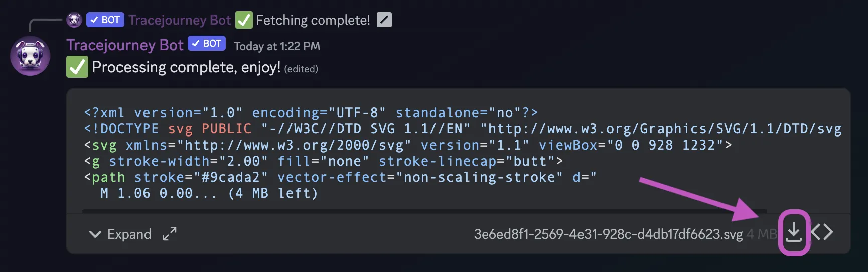Open the file preview in full screen
Image resolution: width=868 pixels, height=272 pixels.
pyautogui.click(x=170, y=234)
